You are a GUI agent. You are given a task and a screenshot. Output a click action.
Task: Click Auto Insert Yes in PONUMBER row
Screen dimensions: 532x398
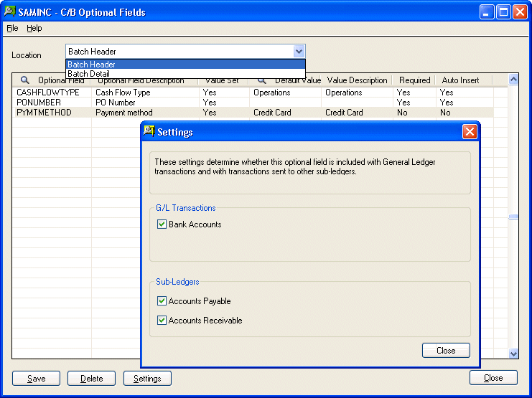tap(465, 103)
